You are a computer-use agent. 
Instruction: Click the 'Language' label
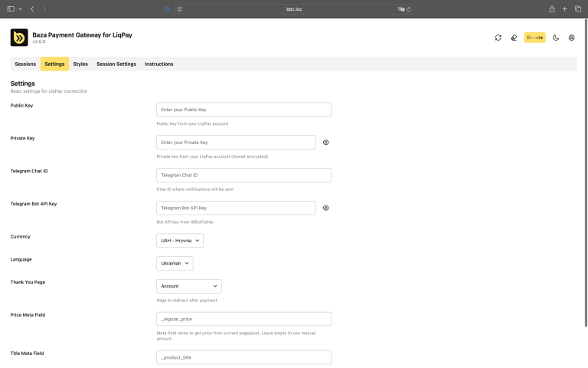click(x=21, y=259)
